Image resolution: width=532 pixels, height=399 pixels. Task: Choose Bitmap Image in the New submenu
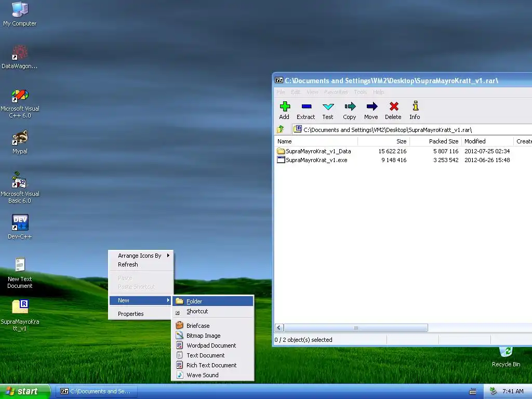pos(212,335)
